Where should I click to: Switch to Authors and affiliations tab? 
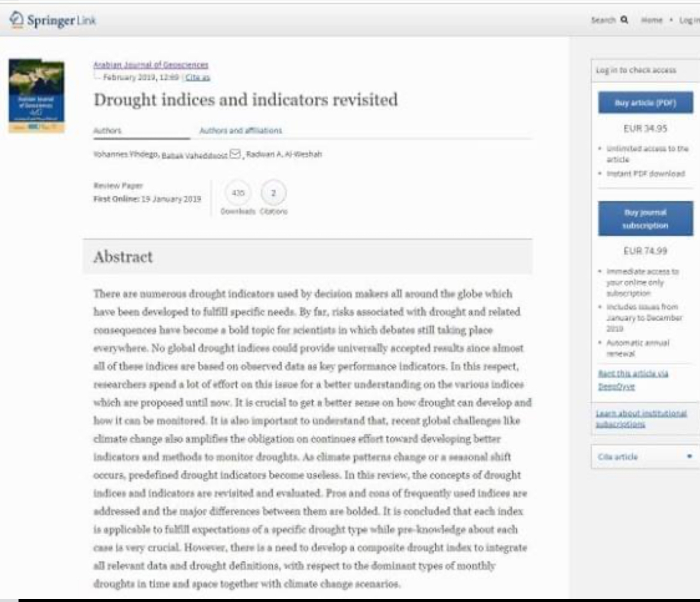[x=240, y=130]
